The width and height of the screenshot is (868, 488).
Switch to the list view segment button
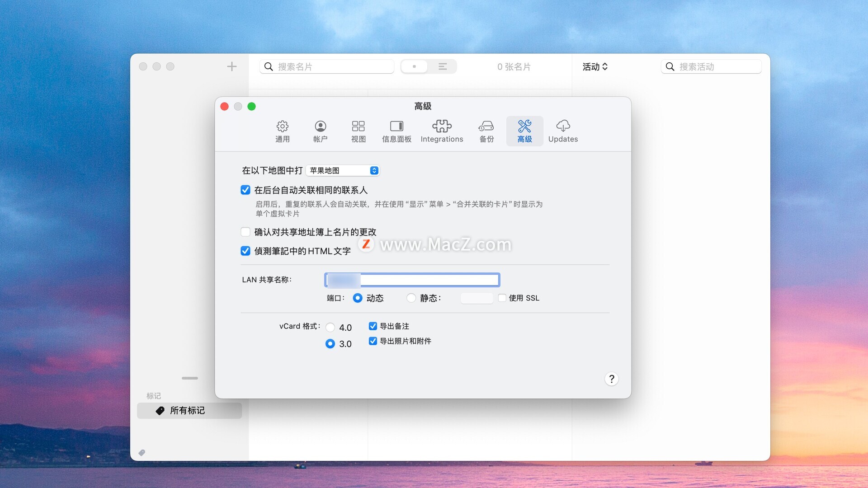(x=443, y=66)
